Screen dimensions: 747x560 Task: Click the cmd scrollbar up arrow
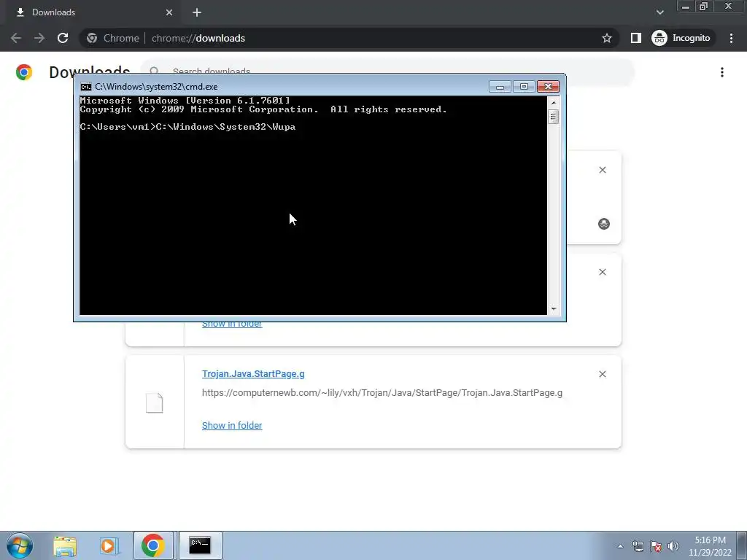point(554,102)
